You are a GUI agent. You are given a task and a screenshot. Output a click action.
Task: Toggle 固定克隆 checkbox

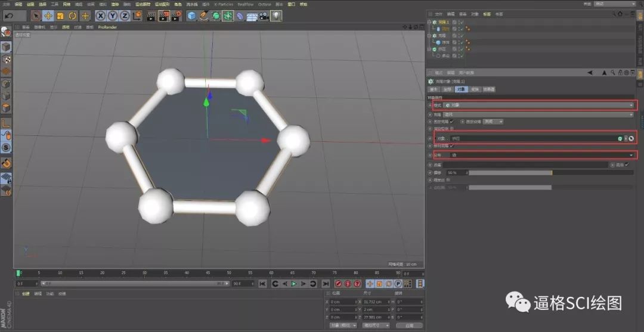452,122
